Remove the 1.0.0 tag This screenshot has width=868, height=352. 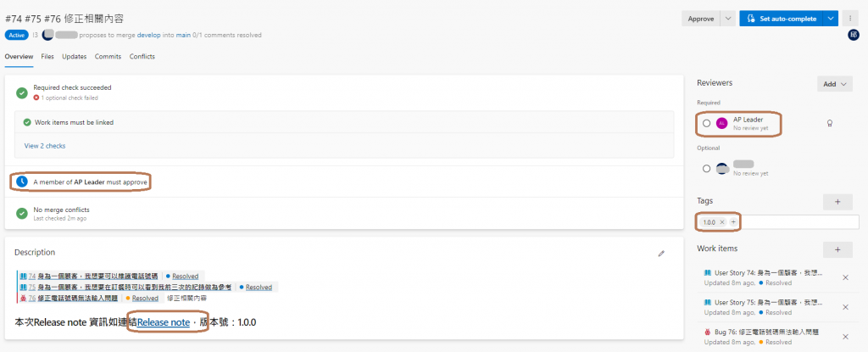point(722,222)
